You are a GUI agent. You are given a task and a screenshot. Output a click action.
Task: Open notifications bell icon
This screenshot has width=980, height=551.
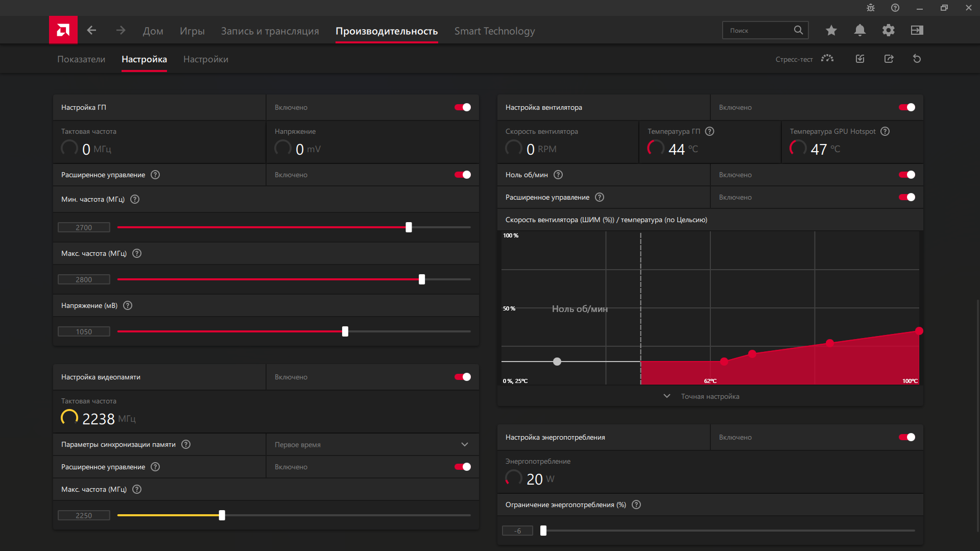point(859,31)
